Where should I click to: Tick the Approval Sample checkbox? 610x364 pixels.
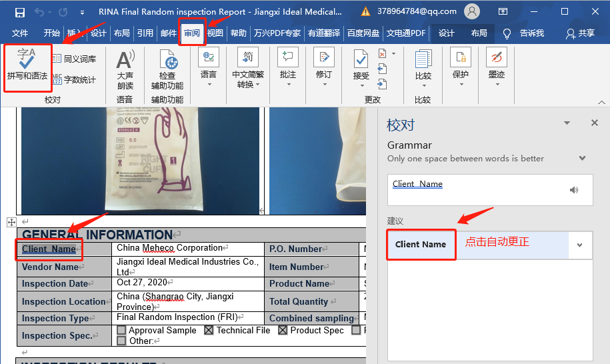tap(121, 330)
